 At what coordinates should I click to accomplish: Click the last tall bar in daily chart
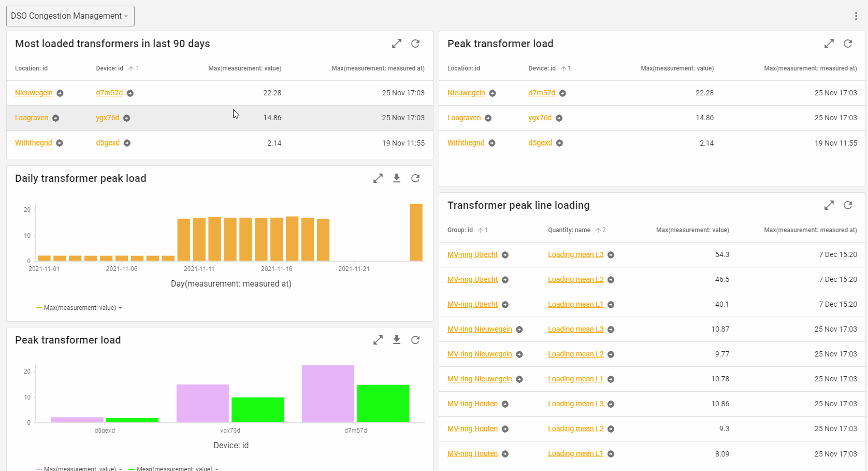tap(416, 232)
